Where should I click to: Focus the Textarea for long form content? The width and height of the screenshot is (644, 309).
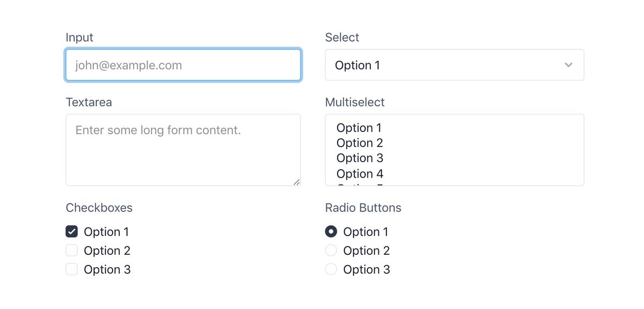coord(182,150)
